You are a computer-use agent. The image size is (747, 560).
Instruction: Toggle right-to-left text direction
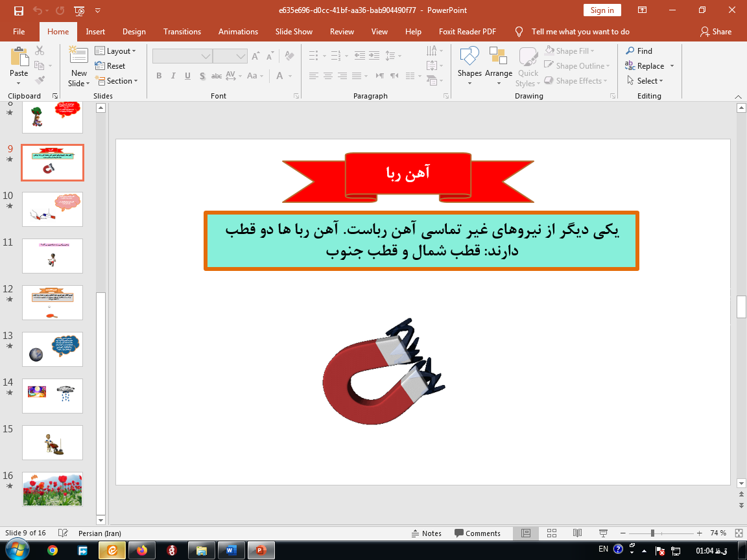pyautogui.click(x=394, y=76)
